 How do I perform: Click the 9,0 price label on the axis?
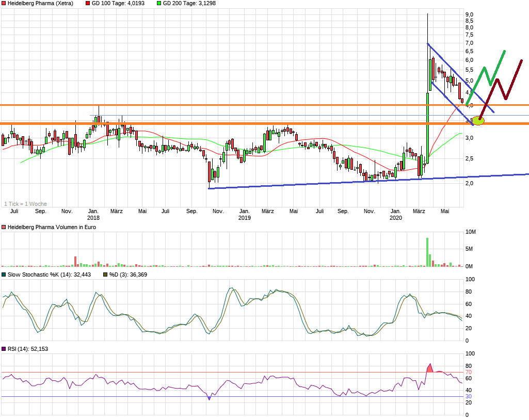pos(469,14)
